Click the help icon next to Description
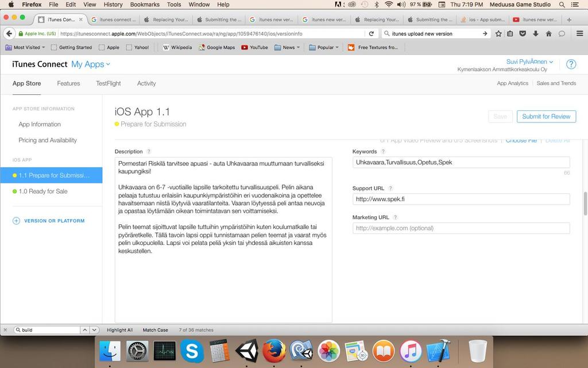The width and height of the screenshot is (588, 368). pyautogui.click(x=149, y=152)
